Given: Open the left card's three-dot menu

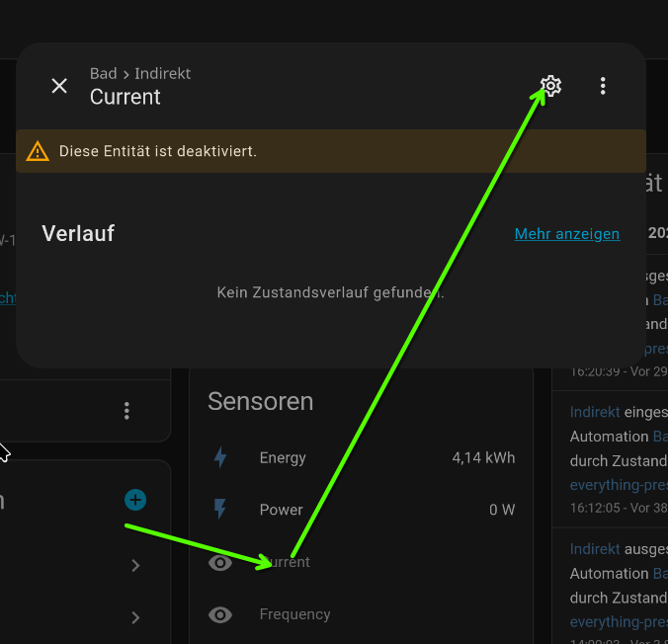Looking at the screenshot, I should click(126, 411).
